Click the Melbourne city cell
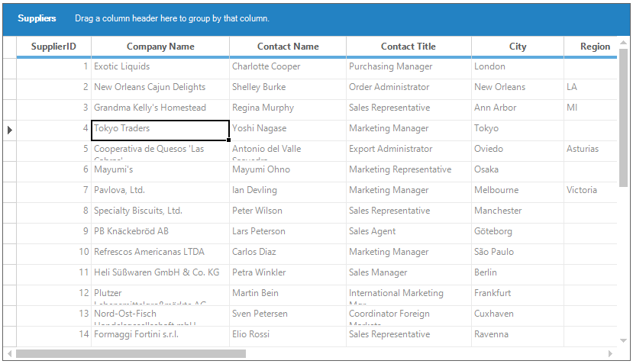The width and height of the screenshot is (633, 364). 518,192
